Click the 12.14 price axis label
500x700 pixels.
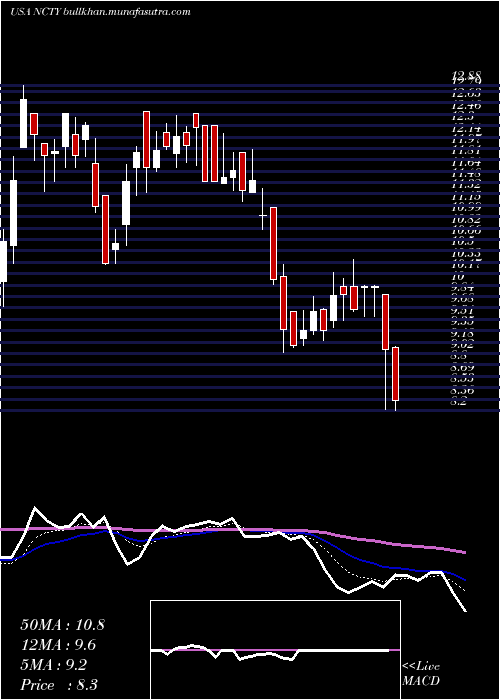(x=466, y=129)
